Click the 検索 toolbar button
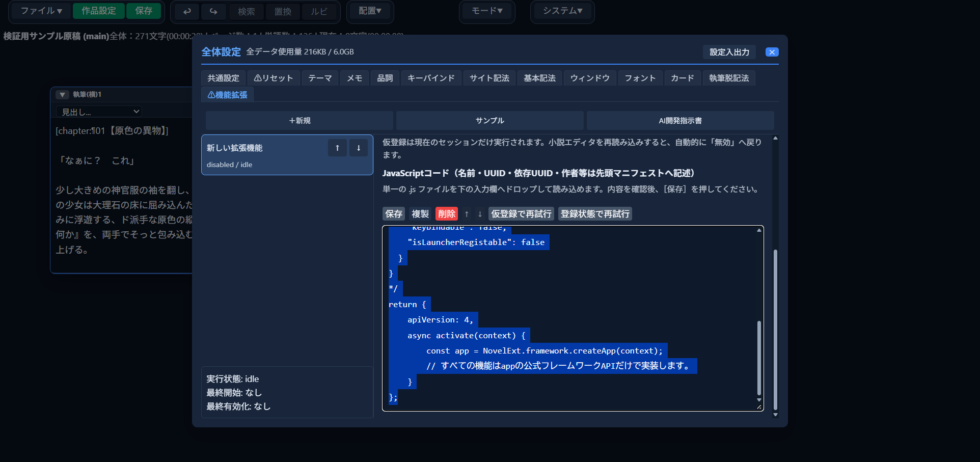This screenshot has height=462, width=980. pyautogui.click(x=247, y=11)
